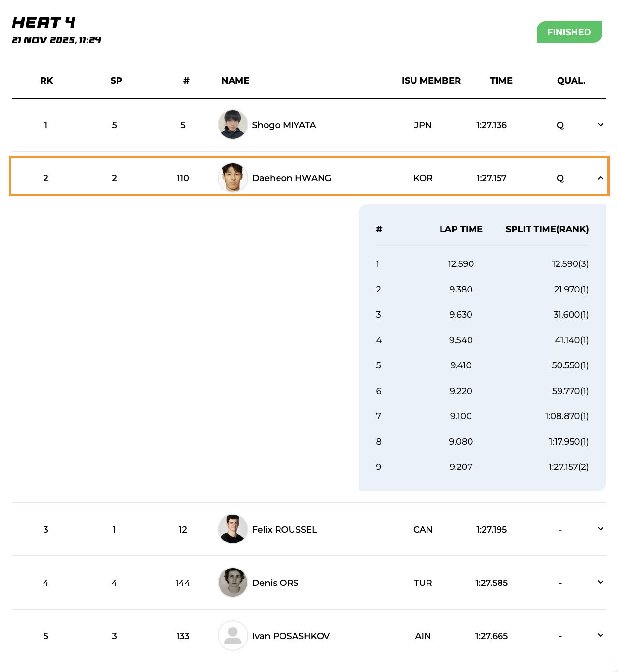The image size is (618, 672).
Task: Click Shogo MIYATA's profile photo
Action: tap(233, 125)
